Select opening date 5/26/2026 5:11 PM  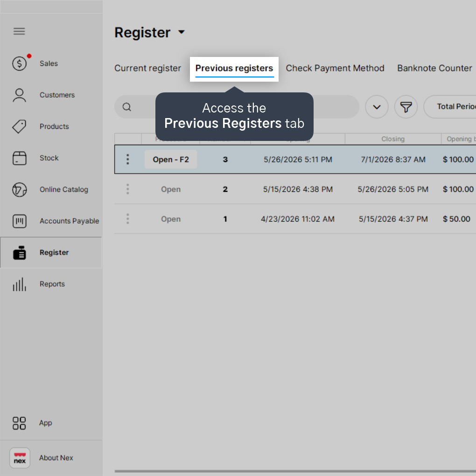[x=298, y=160]
